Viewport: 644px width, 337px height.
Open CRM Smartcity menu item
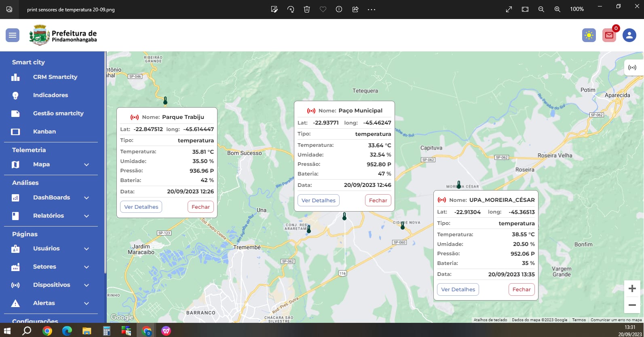[55, 77]
